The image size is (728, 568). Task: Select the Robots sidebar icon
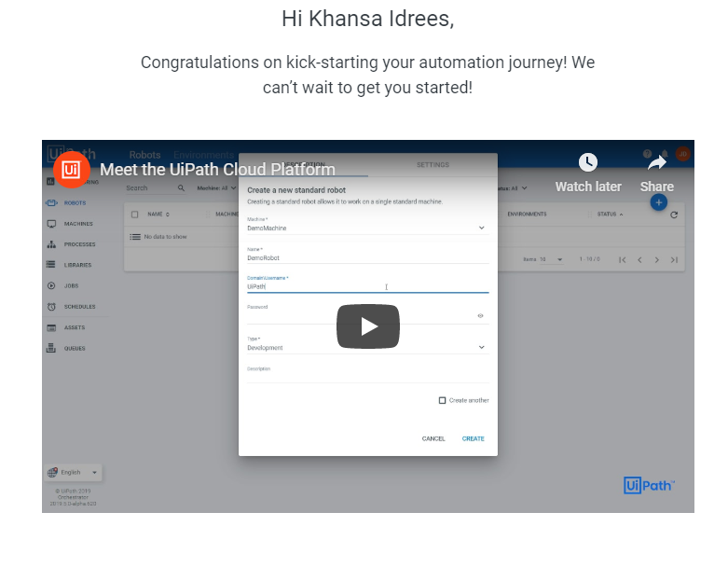(51, 203)
